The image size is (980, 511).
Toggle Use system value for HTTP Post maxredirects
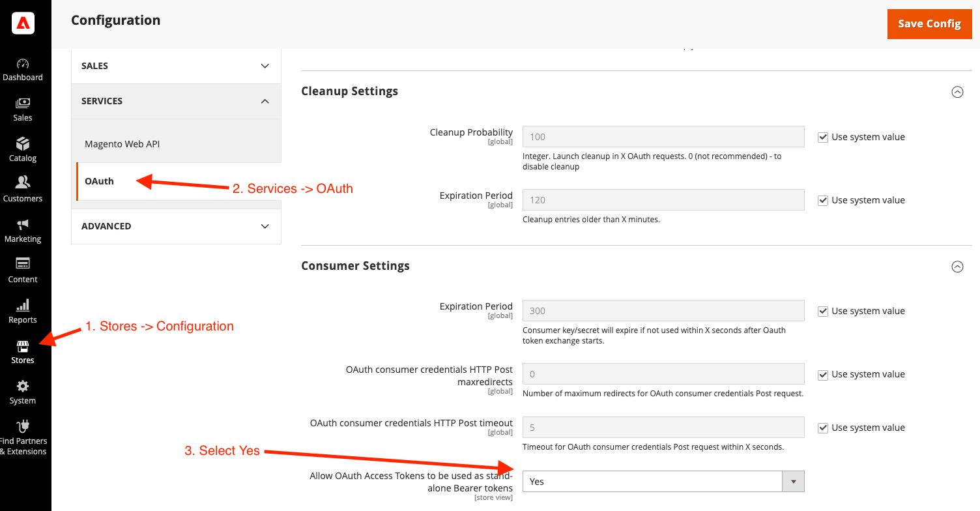(x=824, y=374)
